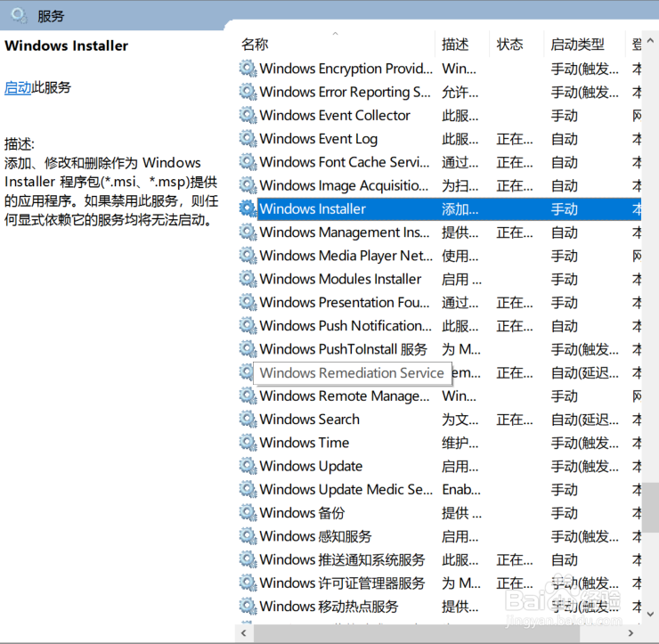Select highlighted Windows Installer service name
Screen dimensions: 659x644
pos(313,209)
